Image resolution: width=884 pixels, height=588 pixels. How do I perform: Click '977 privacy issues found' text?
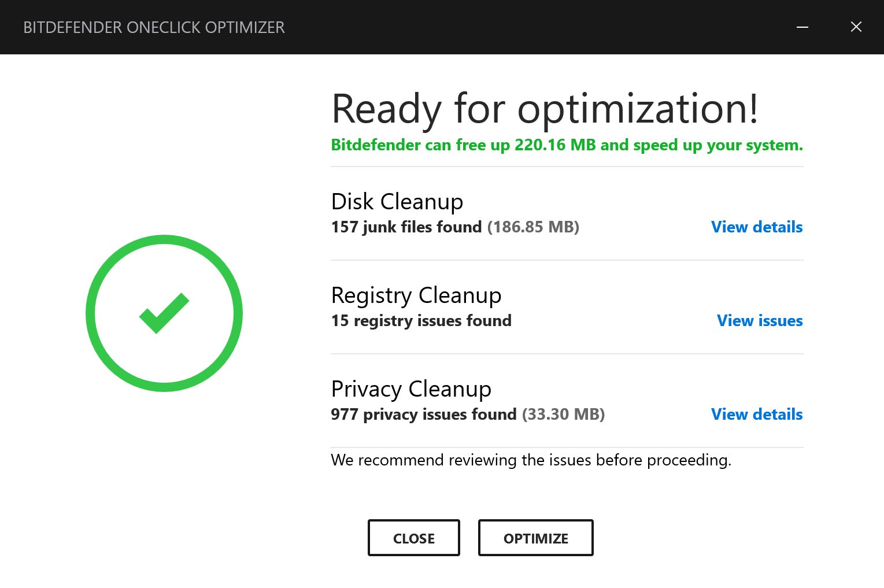pos(424,414)
